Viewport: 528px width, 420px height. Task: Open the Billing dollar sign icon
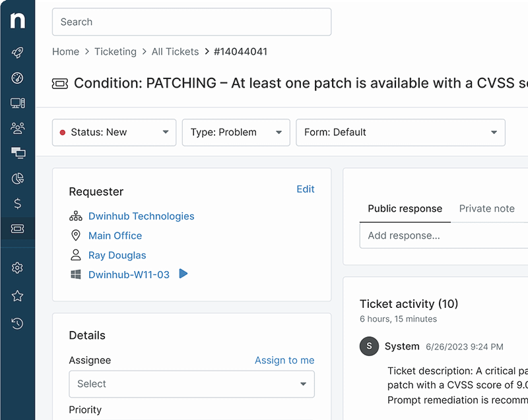pos(17,203)
